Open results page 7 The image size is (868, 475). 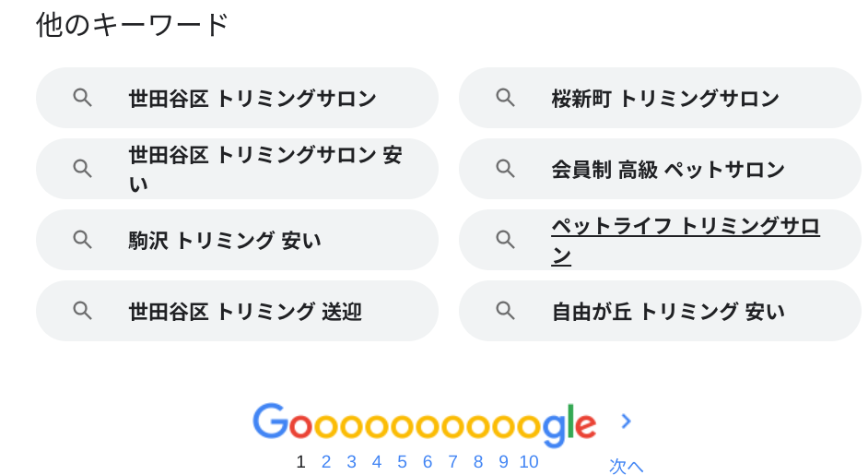452,462
